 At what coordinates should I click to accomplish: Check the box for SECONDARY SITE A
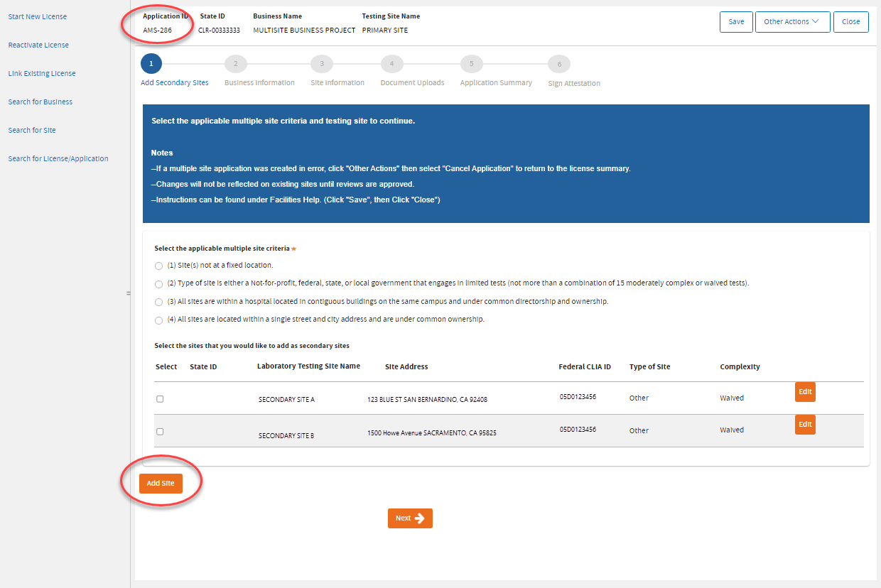click(160, 399)
